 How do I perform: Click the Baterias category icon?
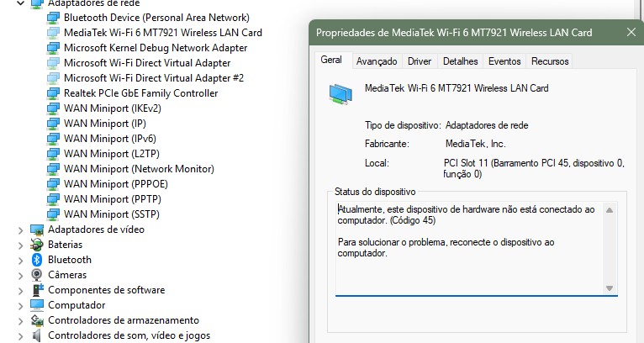click(37, 245)
